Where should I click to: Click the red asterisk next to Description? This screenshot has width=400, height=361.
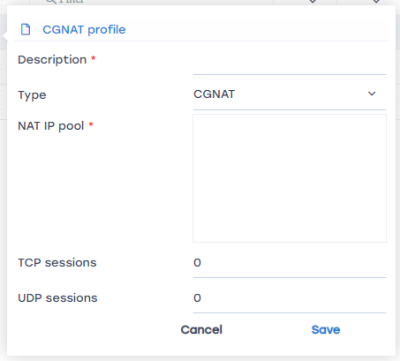tap(93, 59)
